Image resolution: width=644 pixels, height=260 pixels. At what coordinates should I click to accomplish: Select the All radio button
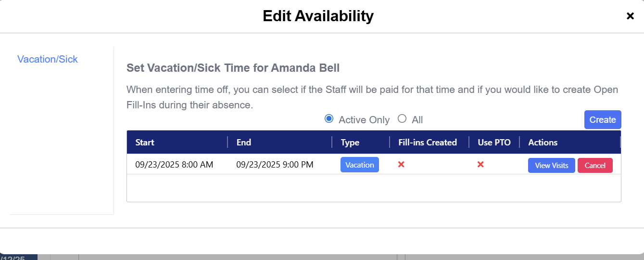pos(402,119)
